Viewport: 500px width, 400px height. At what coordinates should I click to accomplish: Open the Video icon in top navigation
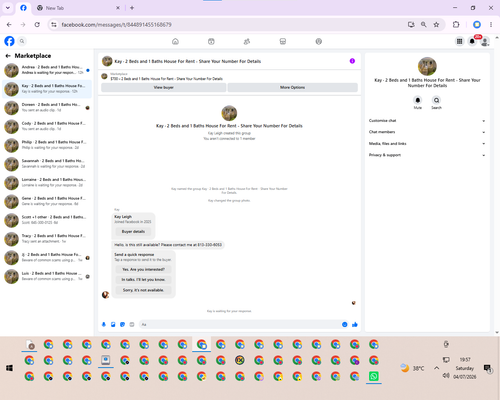pos(211,41)
